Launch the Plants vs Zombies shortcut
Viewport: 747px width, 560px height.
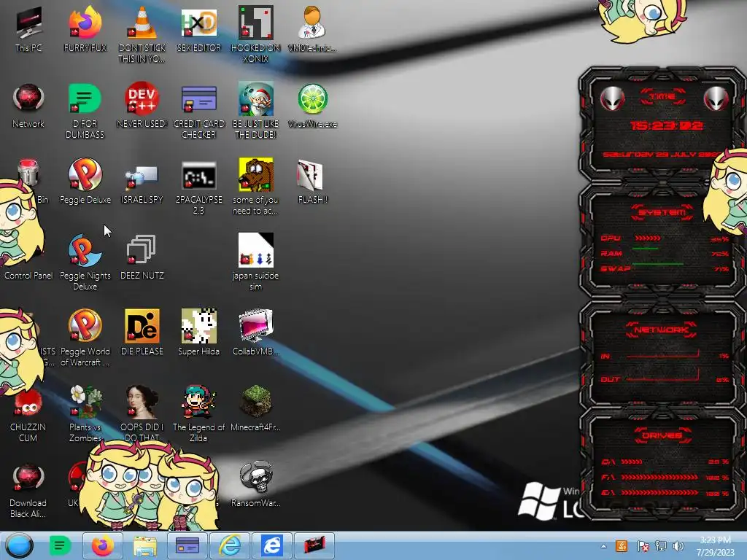pos(85,413)
